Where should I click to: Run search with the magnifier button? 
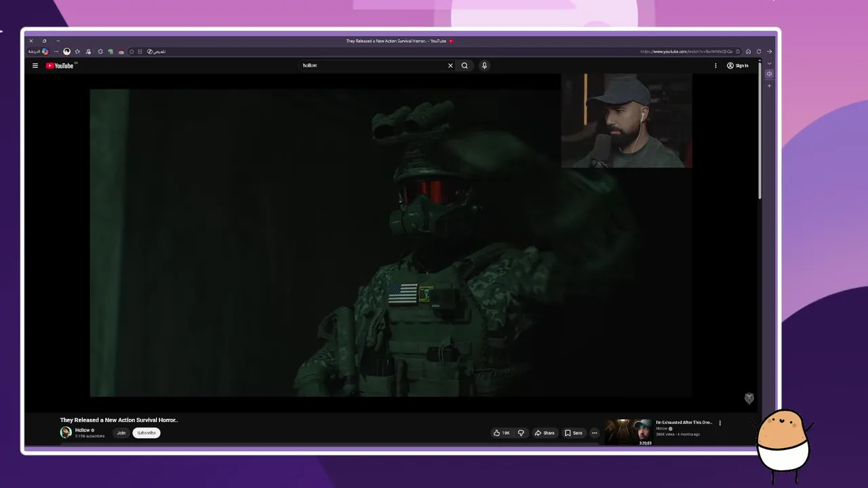[x=465, y=66]
